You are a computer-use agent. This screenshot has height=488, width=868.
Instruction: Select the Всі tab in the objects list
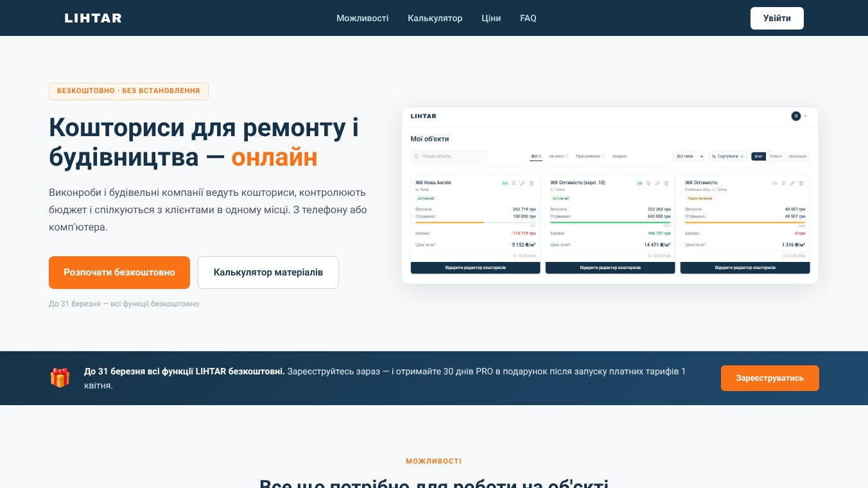(x=536, y=156)
